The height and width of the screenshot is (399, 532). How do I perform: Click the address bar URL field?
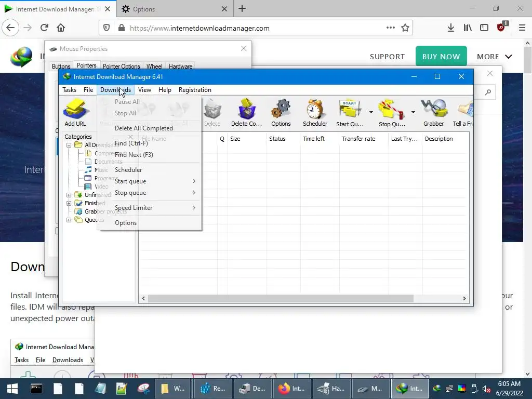pos(256,28)
